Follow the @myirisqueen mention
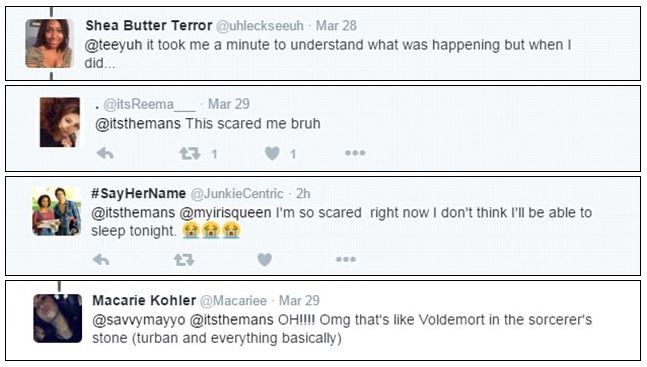This screenshot has width=647, height=367. pos(225,213)
